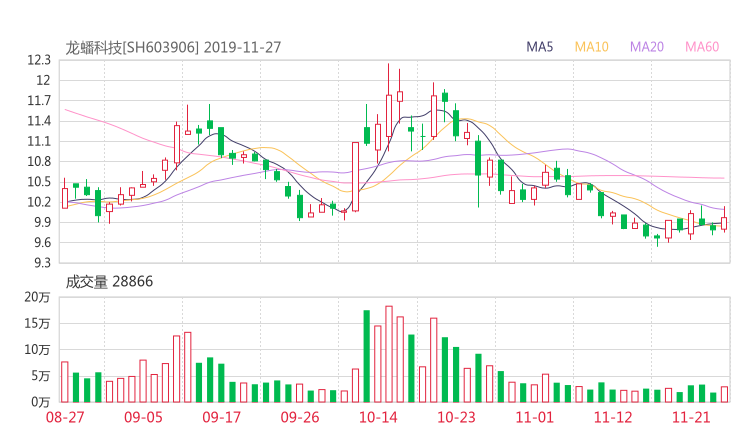
Task: Click the MA60 legend label
Action: click(702, 47)
